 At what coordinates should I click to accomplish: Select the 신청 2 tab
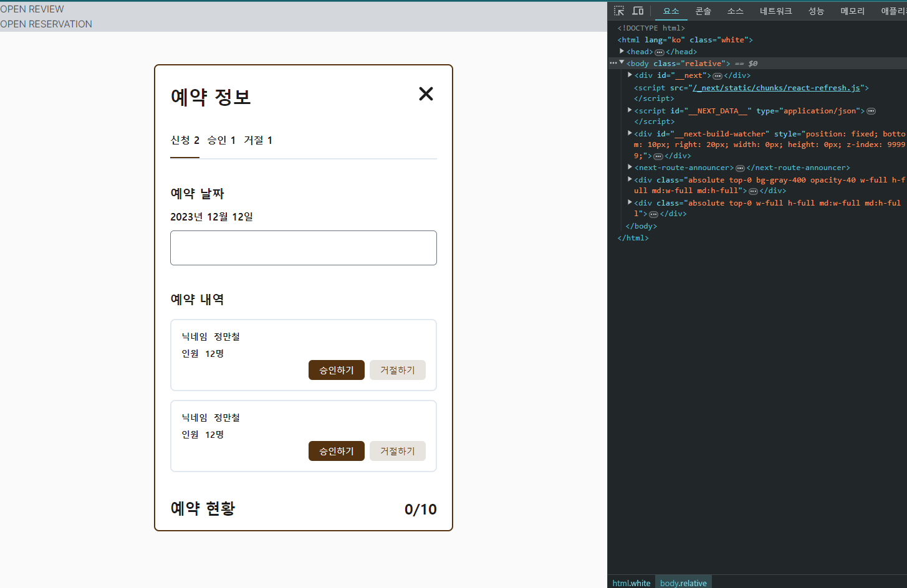185,140
